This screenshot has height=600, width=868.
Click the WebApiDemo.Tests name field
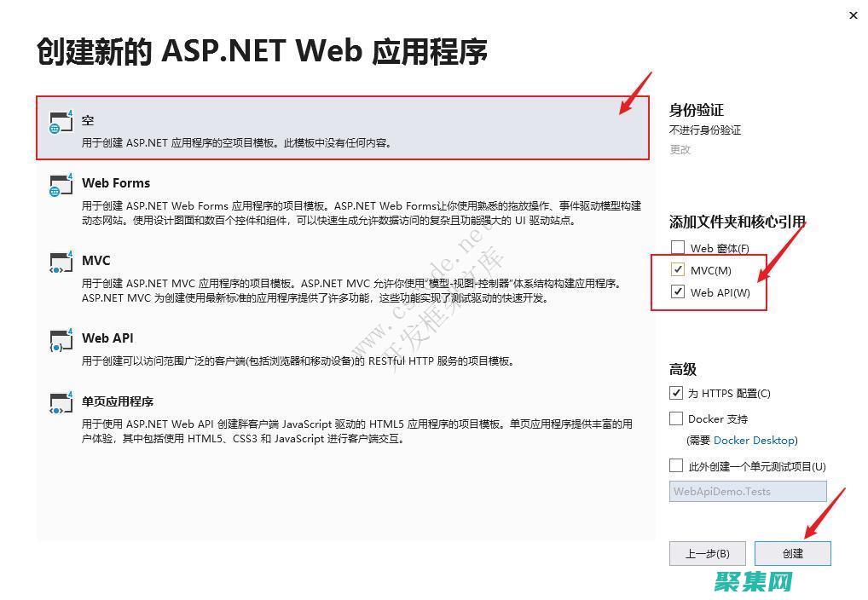748,492
